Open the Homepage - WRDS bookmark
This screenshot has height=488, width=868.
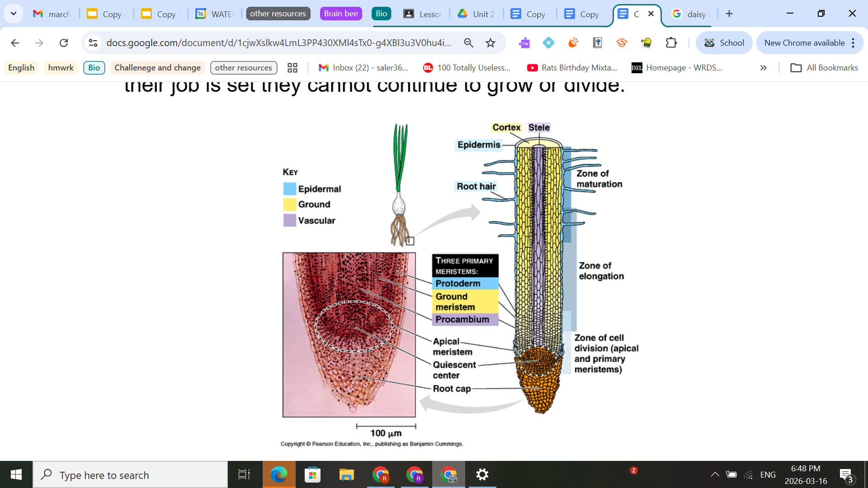pos(677,68)
